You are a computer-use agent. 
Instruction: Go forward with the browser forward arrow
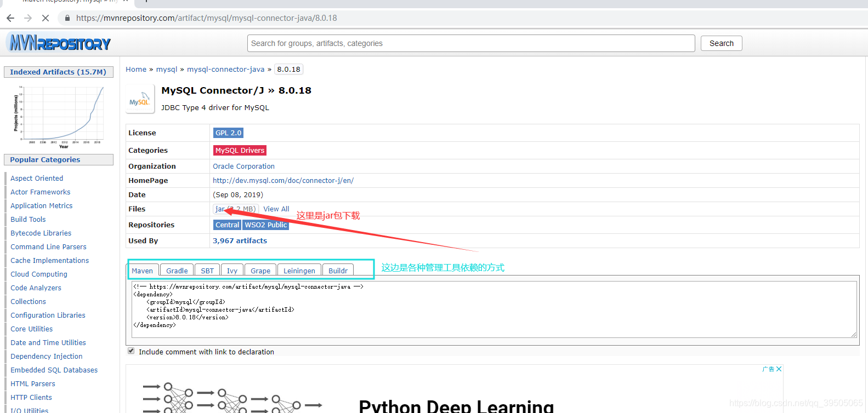(x=28, y=18)
